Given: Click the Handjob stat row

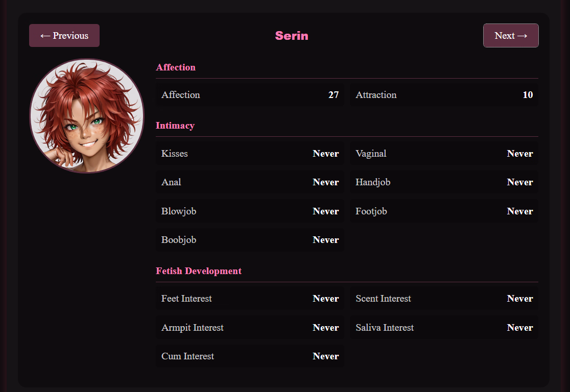Looking at the screenshot, I should click(x=444, y=182).
